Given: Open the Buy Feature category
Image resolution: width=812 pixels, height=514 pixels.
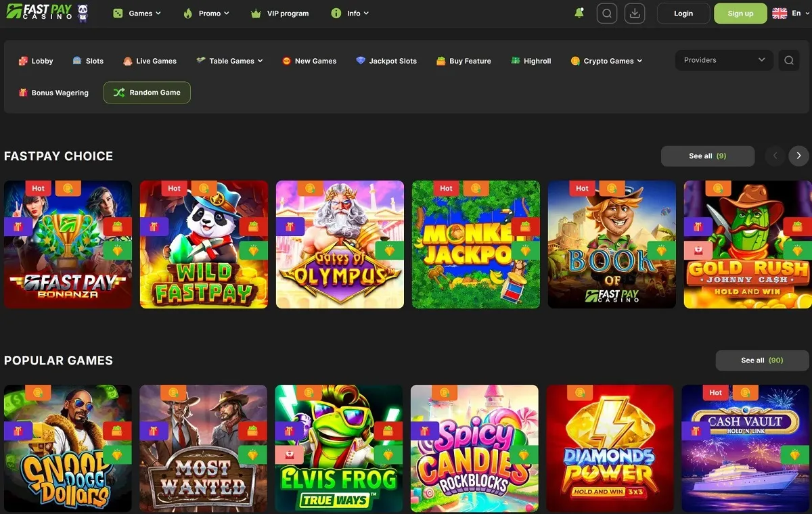Looking at the screenshot, I should pos(464,61).
